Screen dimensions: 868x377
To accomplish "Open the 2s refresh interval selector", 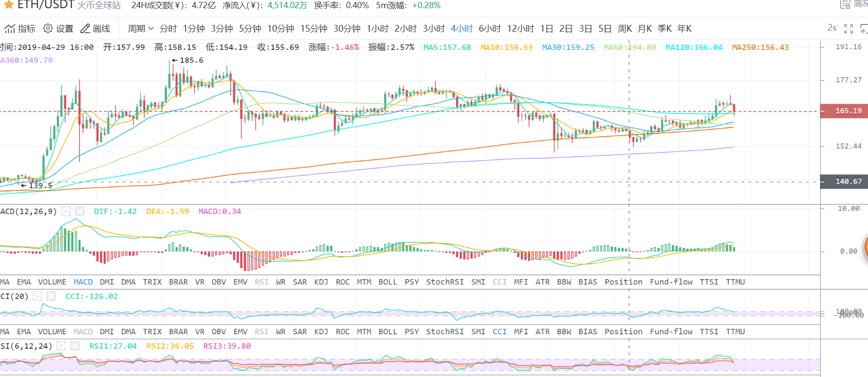I will coord(832,28).
